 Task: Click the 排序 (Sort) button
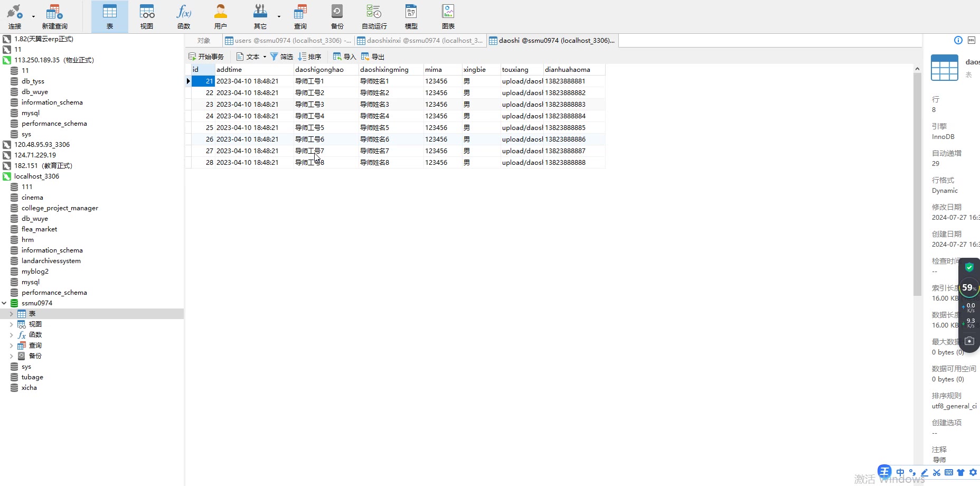click(x=309, y=57)
